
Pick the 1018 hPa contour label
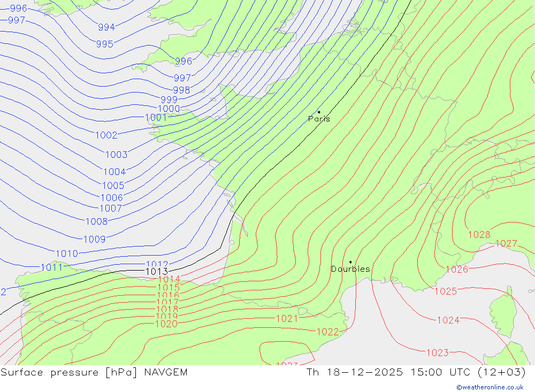pyautogui.click(x=167, y=309)
